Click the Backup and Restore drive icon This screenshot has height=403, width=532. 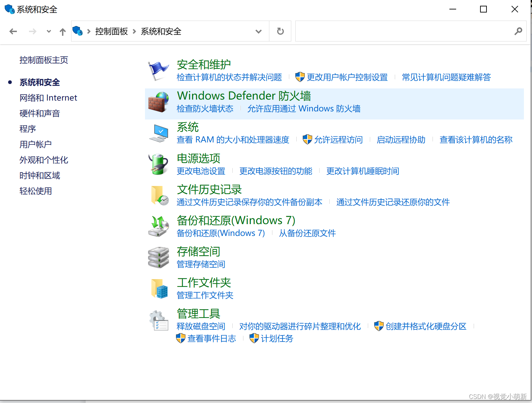click(x=158, y=226)
